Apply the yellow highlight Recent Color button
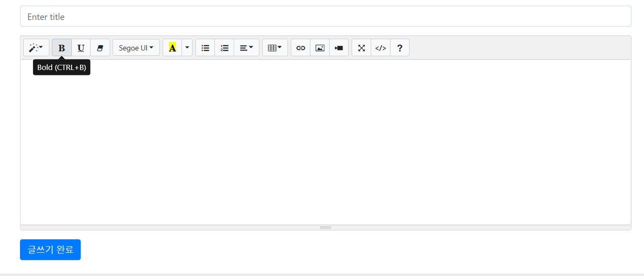Viewport: 644px width, 276px height. click(173, 48)
